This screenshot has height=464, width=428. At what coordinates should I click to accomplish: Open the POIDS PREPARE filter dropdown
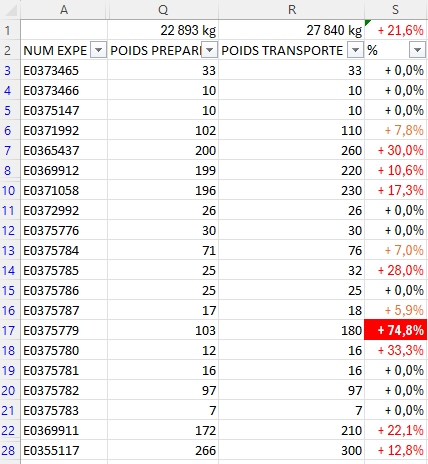pos(210,51)
